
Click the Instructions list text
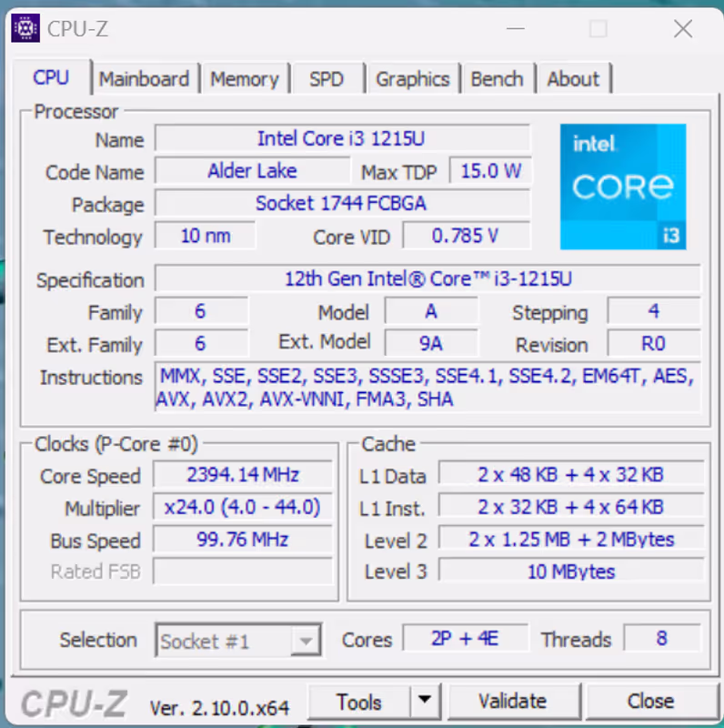[426, 387]
